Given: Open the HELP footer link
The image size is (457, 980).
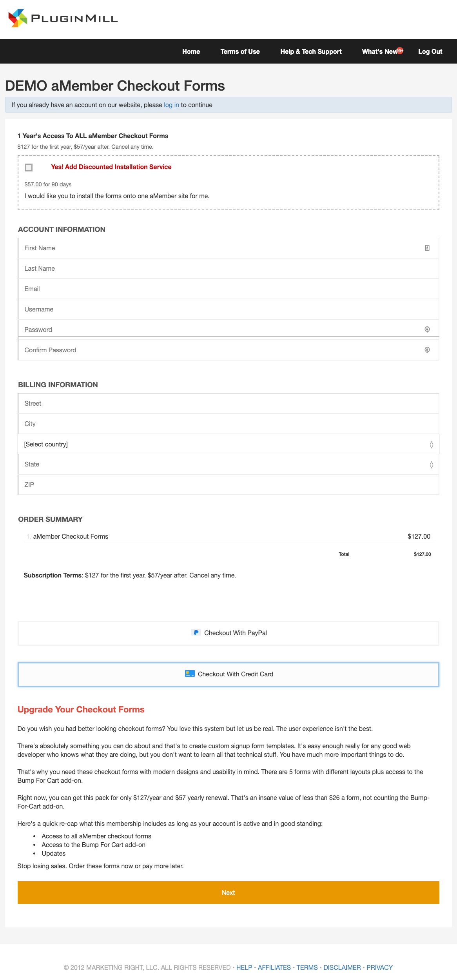Looking at the screenshot, I should pyautogui.click(x=244, y=967).
